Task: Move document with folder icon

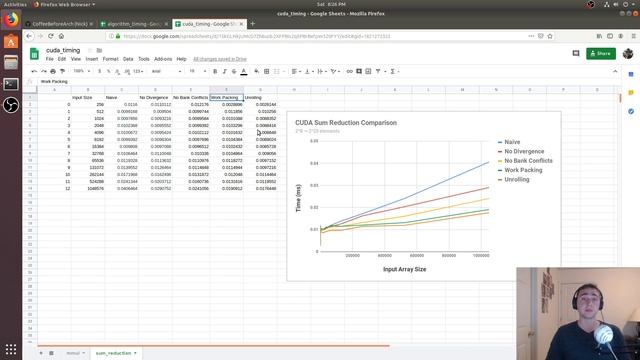Action: (x=99, y=50)
